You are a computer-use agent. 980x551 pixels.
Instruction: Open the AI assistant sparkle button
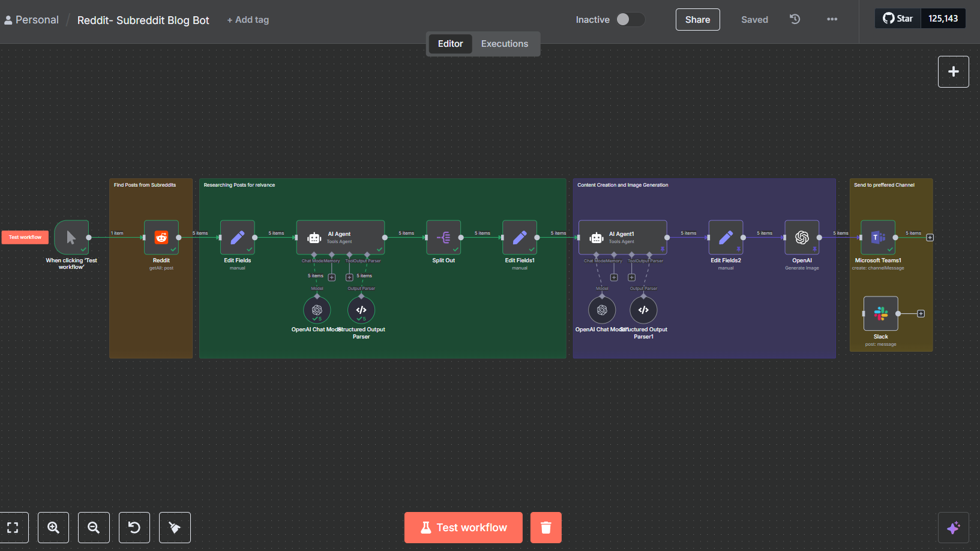953,528
